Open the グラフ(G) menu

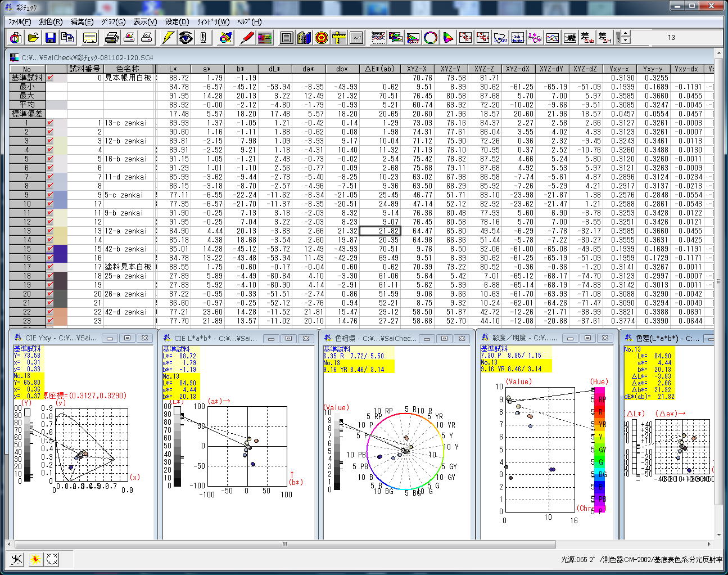tap(113, 22)
